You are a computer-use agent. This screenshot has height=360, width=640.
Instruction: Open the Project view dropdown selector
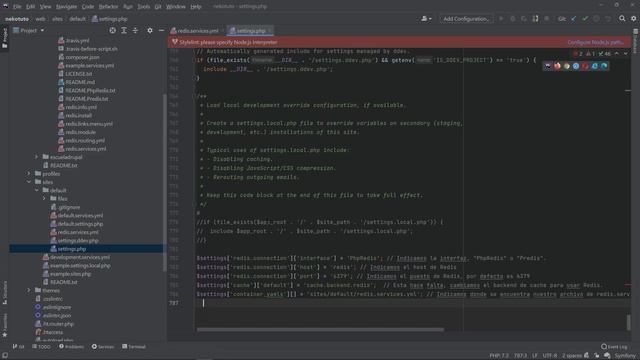tap(29, 31)
